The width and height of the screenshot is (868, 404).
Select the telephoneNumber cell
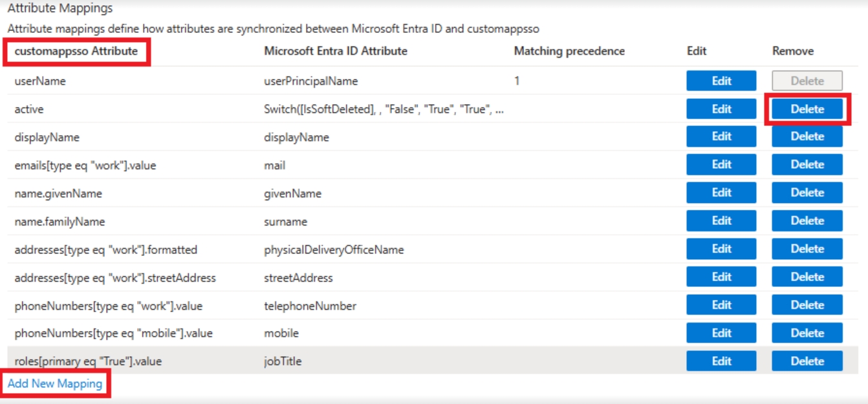coord(310,306)
